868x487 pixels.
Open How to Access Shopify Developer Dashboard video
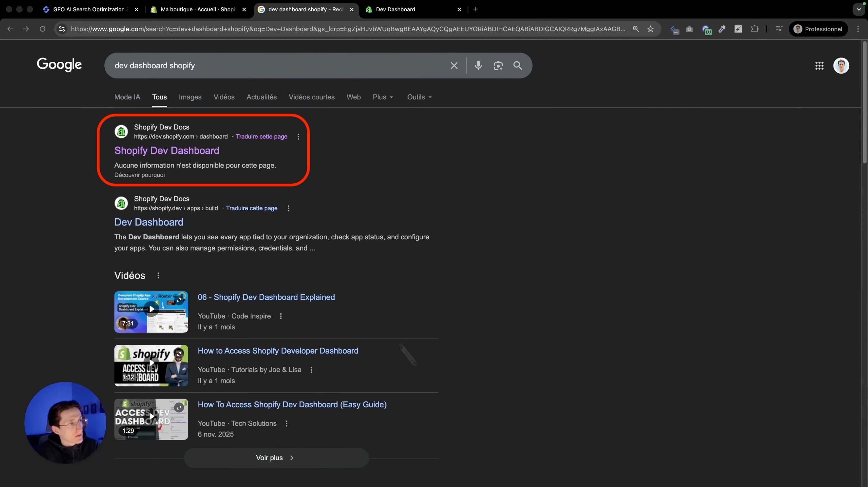pyautogui.click(x=278, y=351)
